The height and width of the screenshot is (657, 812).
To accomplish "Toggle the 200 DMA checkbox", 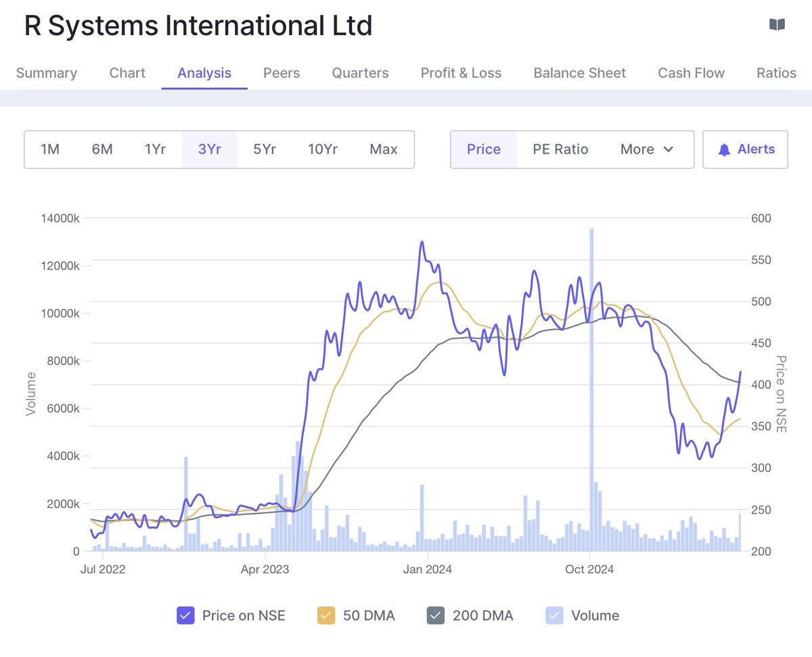I will coord(436,616).
